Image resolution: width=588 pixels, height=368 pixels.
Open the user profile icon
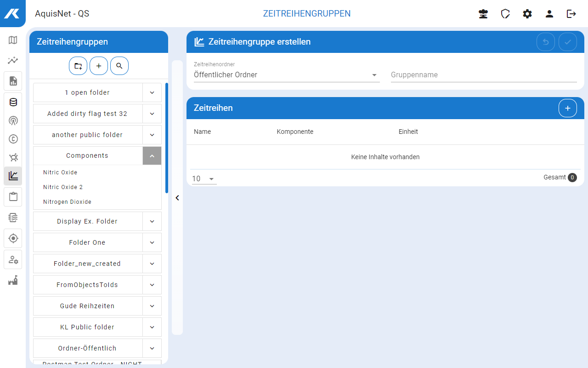click(x=549, y=14)
